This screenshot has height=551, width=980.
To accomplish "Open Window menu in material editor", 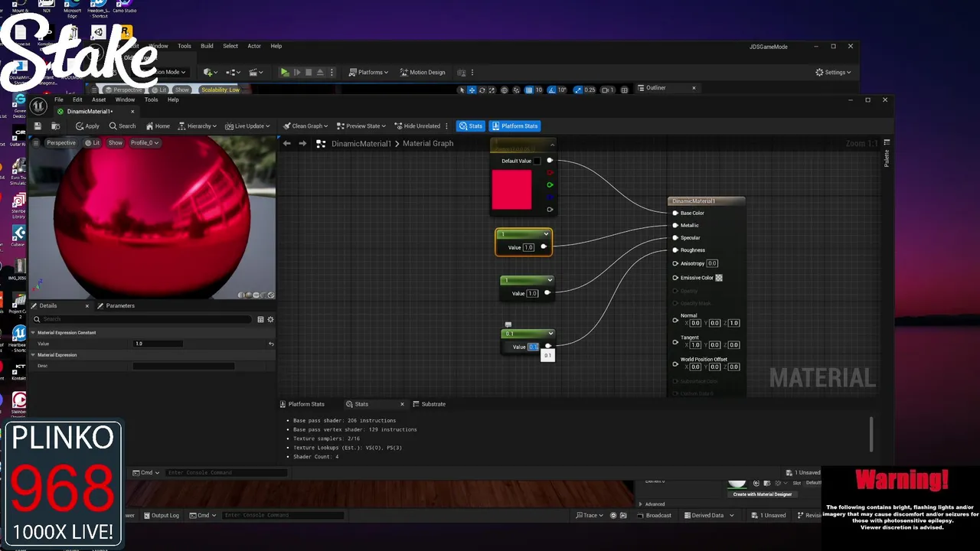I will (x=125, y=99).
